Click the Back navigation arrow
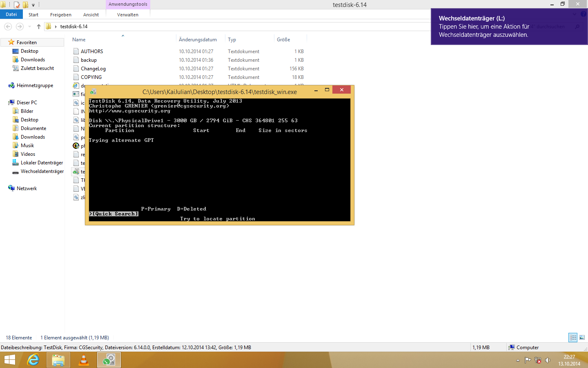The height and width of the screenshot is (368, 588). (8, 27)
